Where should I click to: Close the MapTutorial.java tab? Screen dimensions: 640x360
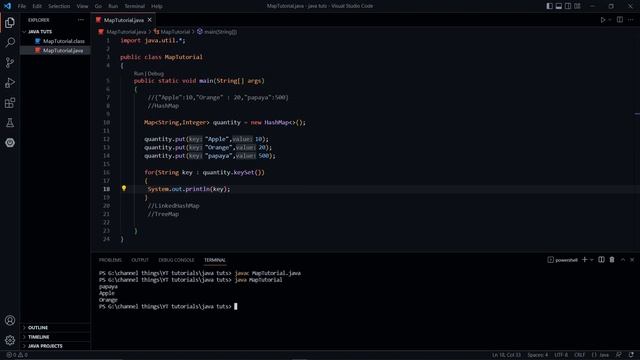[x=150, y=20]
